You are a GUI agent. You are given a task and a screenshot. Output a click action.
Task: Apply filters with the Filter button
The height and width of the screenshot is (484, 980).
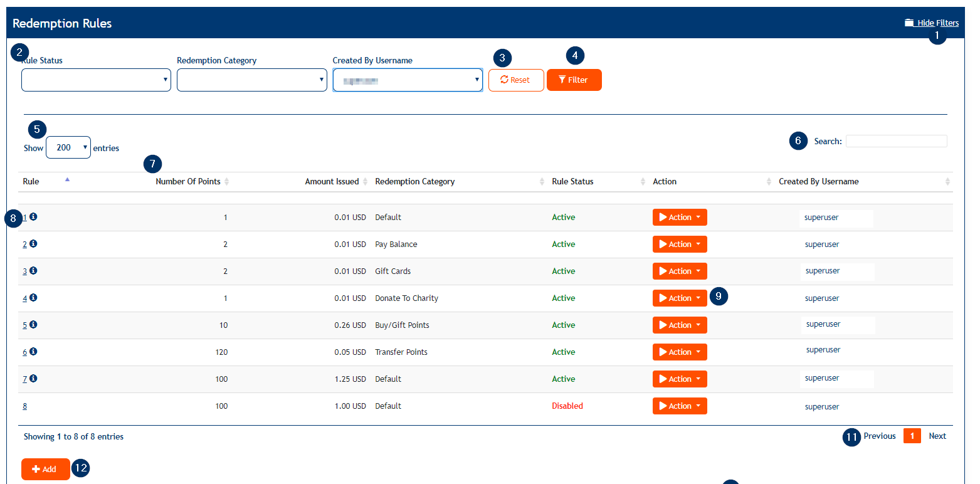[x=574, y=80]
